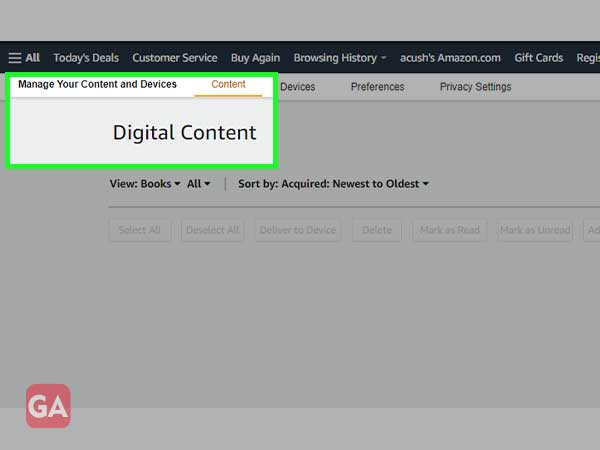Screen dimensions: 600x450
Task: Open the Privacy Settings tab
Action: [475, 87]
